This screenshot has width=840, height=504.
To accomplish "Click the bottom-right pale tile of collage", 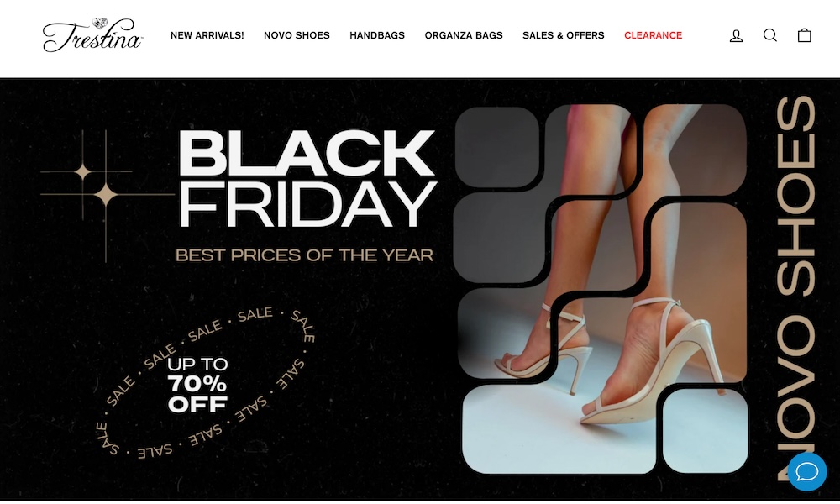I will point(705,431).
